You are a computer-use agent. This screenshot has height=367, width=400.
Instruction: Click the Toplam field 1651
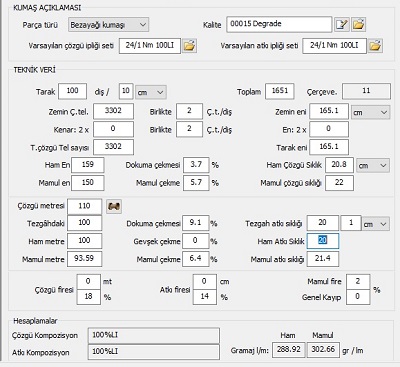click(280, 91)
